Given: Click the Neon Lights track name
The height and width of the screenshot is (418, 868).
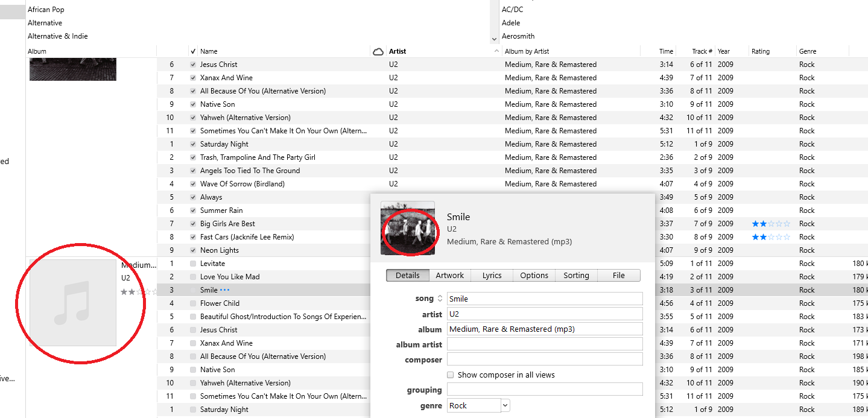Looking at the screenshot, I should tap(220, 250).
